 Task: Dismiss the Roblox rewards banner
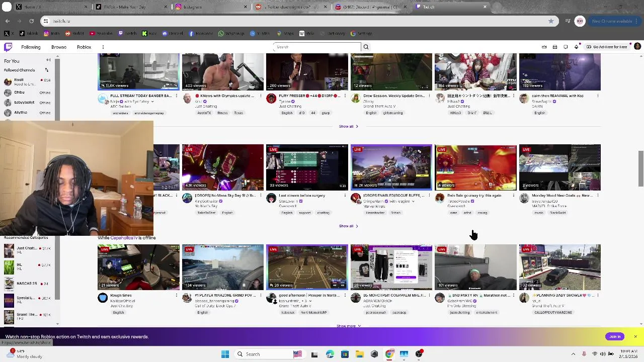pyautogui.click(x=635, y=336)
